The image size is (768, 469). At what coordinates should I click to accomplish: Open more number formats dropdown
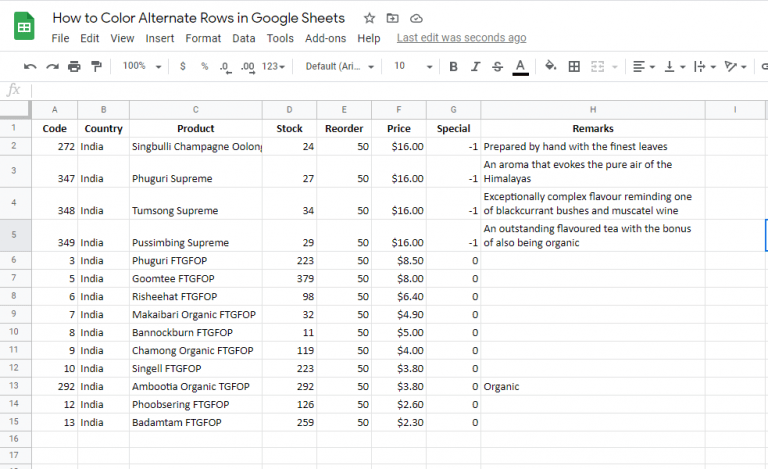(273, 66)
